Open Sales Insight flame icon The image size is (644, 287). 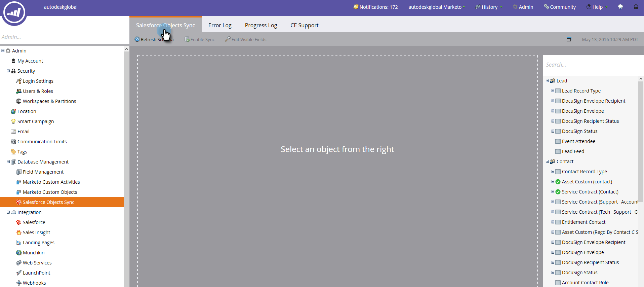click(x=19, y=232)
